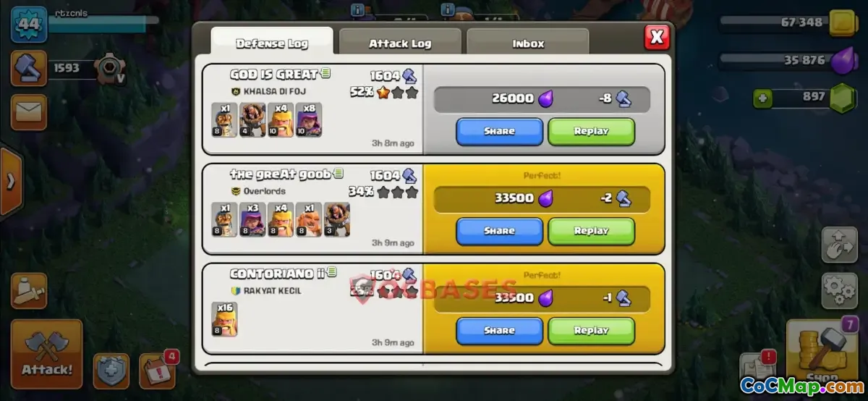
Task: Open the shield plus icon
Action: [x=111, y=371]
